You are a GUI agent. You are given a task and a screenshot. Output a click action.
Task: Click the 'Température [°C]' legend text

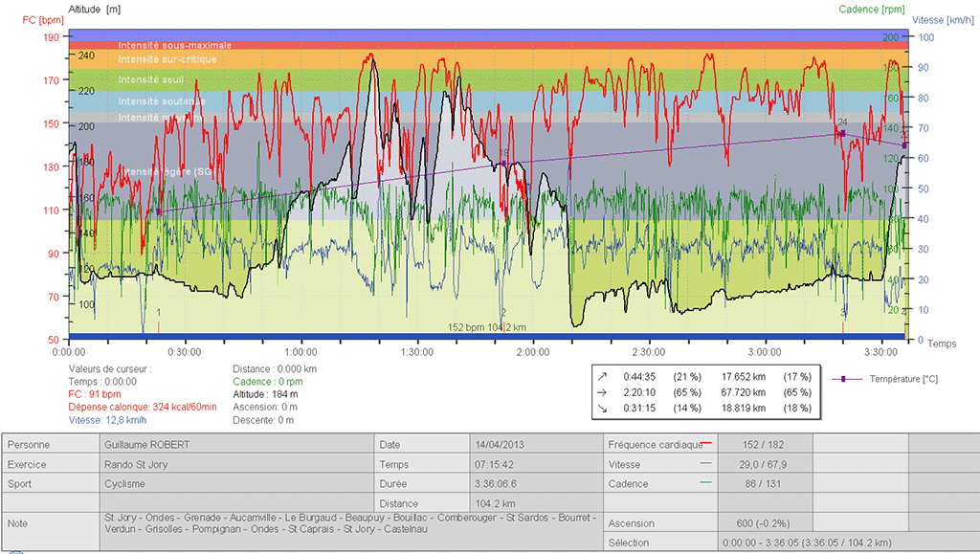[903, 379]
